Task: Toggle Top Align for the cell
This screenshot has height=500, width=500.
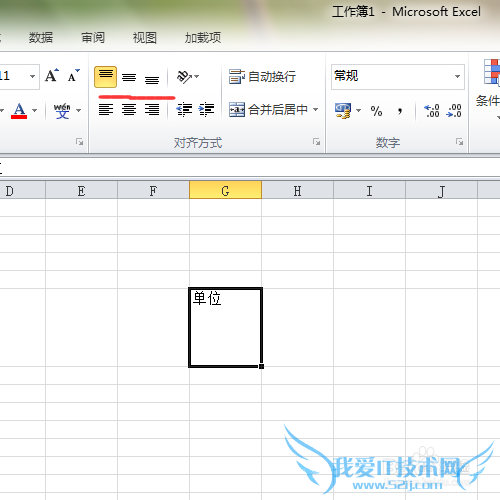Action: click(106, 77)
